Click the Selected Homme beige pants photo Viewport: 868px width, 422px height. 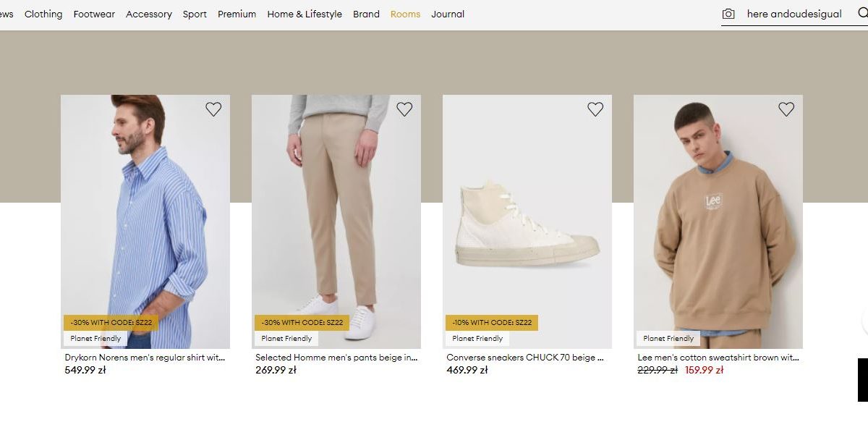coord(336,217)
